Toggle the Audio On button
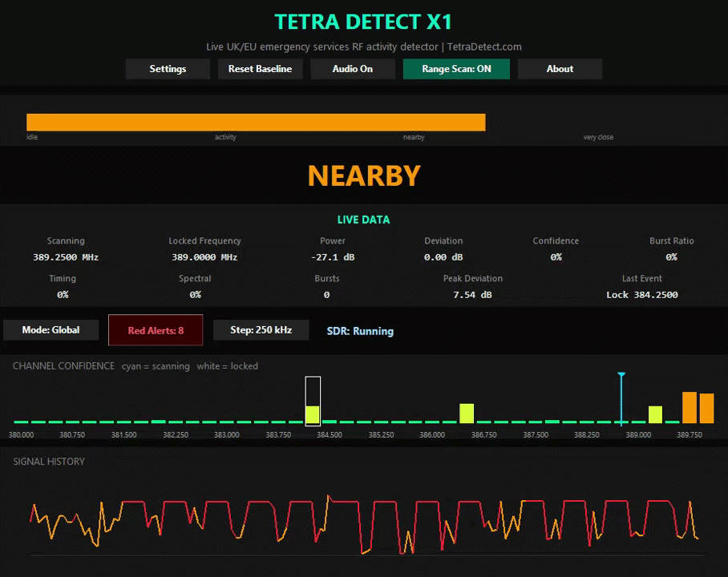 pyautogui.click(x=353, y=69)
